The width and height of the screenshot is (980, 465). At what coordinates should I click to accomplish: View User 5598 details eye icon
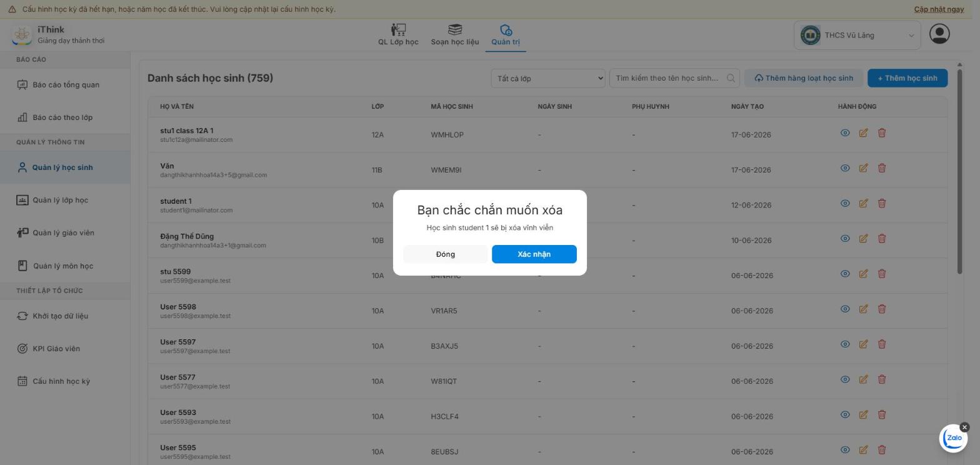click(x=845, y=309)
